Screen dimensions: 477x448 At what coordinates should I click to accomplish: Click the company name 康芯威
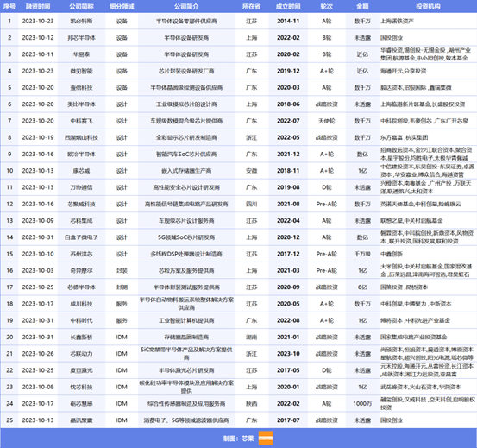point(81,171)
